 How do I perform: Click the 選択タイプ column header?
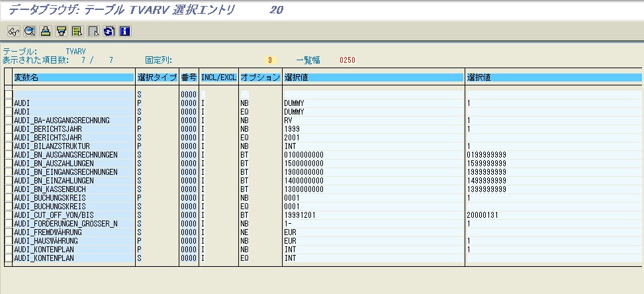pos(157,77)
